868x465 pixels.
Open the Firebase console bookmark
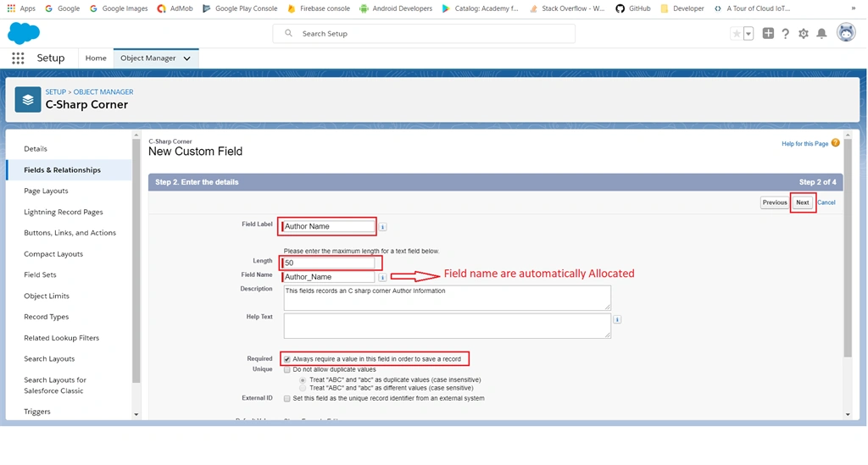319,8
